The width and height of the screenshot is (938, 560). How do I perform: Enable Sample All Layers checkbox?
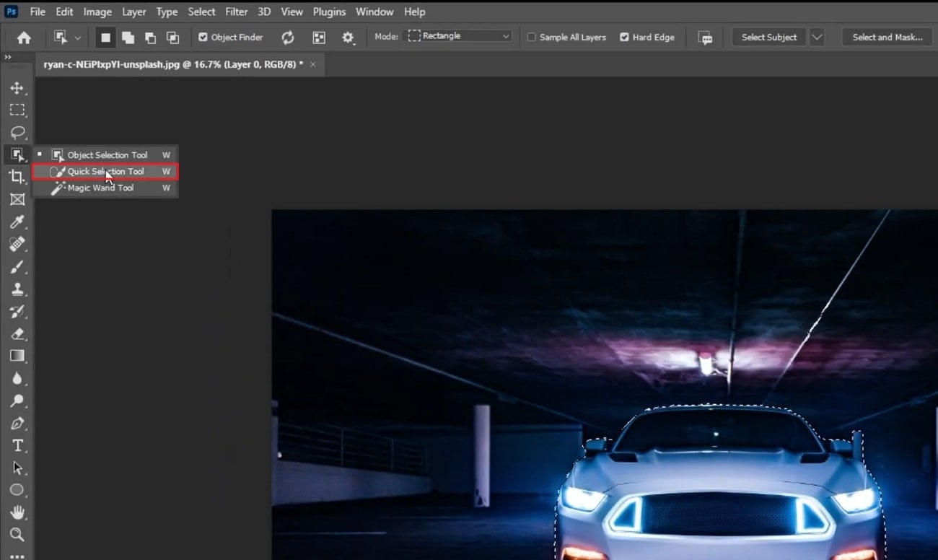tap(532, 38)
